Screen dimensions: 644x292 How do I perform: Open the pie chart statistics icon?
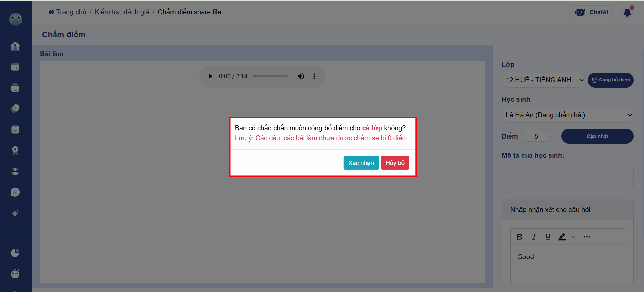pos(15,253)
